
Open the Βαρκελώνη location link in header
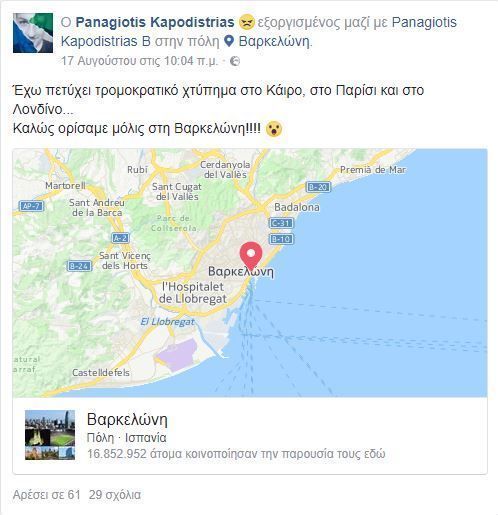click(x=275, y=42)
